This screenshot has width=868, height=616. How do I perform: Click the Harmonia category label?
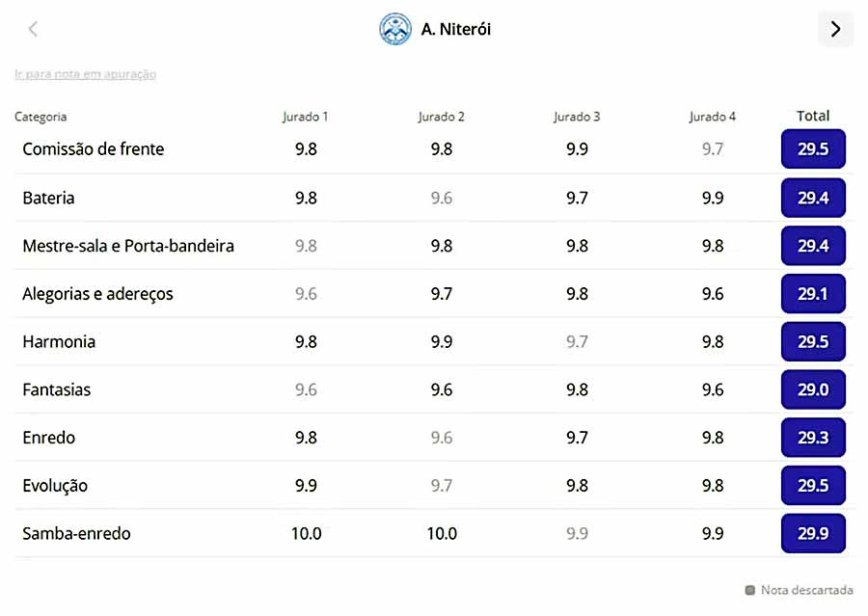point(59,341)
